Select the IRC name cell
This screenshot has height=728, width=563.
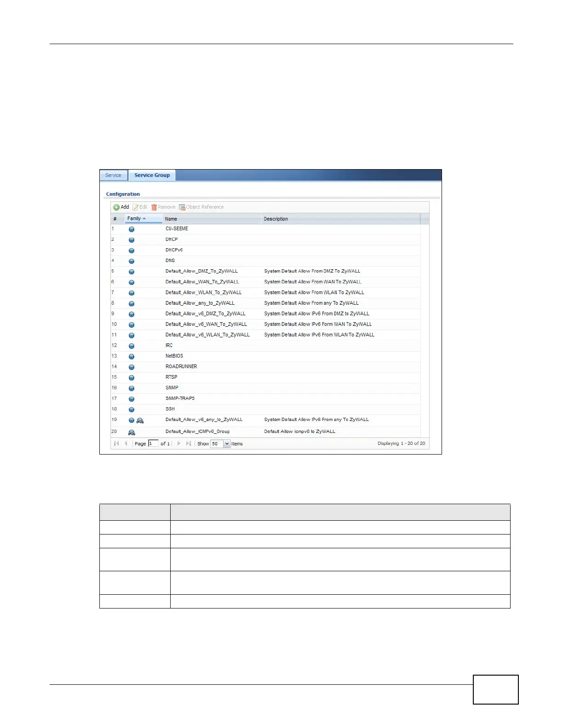pyautogui.click(x=169, y=346)
